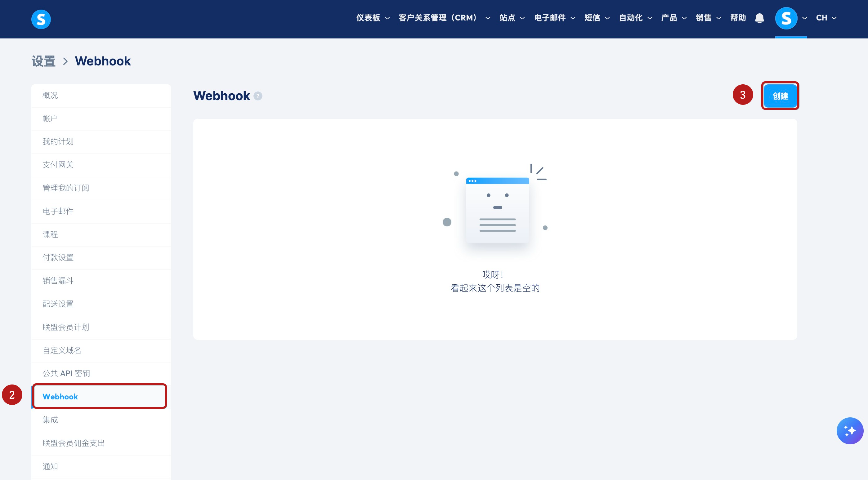
Task: Go to 设置 breadcrumb link
Action: tap(43, 61)
